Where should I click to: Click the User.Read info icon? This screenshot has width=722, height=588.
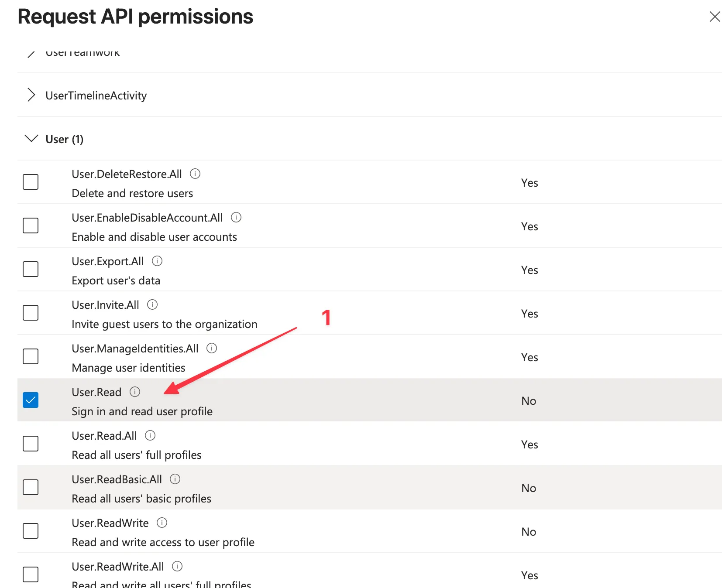135,392
